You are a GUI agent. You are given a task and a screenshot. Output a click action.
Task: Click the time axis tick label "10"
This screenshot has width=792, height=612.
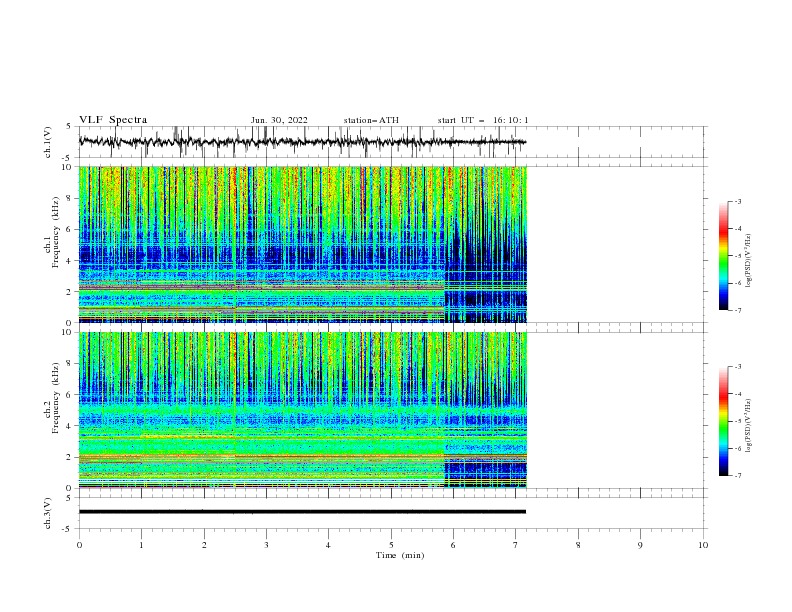pyautogui.click(x=703, y=545)
